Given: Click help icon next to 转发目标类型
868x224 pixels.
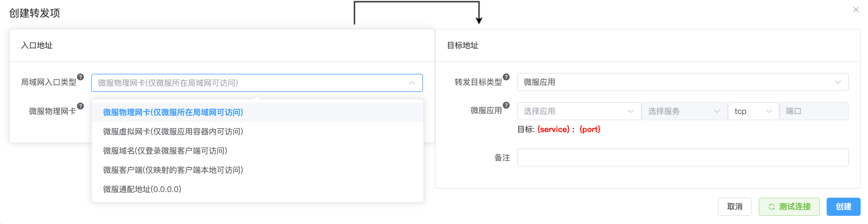Looking at the screenshot, I should point(506,77).
